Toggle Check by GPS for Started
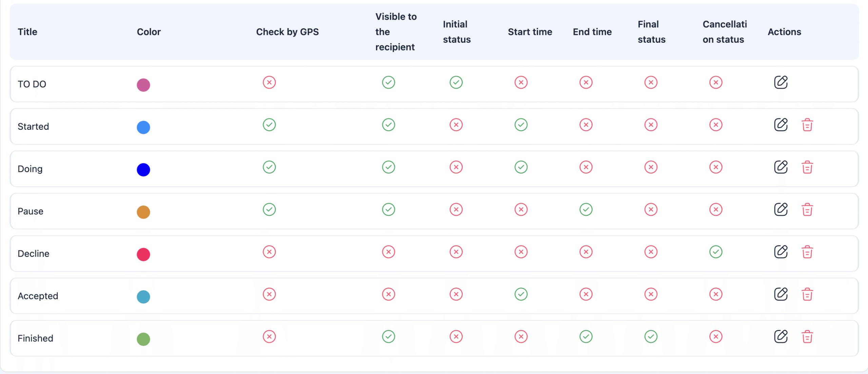The height and width of the screenshot is (374, 868). (269, 125)
